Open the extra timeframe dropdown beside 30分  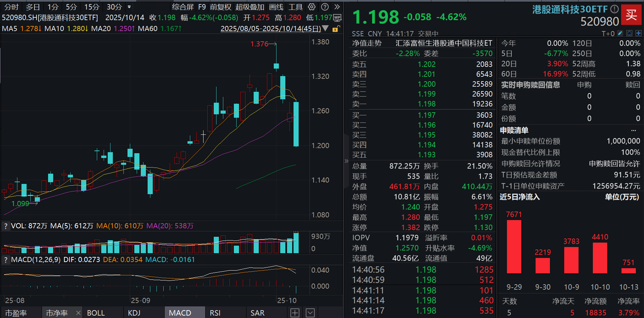click(x=130, y=7)
